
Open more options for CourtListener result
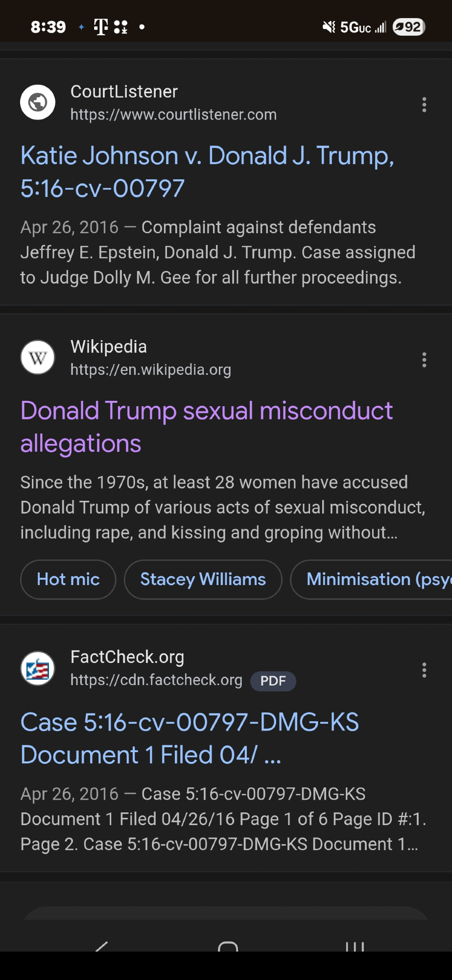(x=424, y=104)
